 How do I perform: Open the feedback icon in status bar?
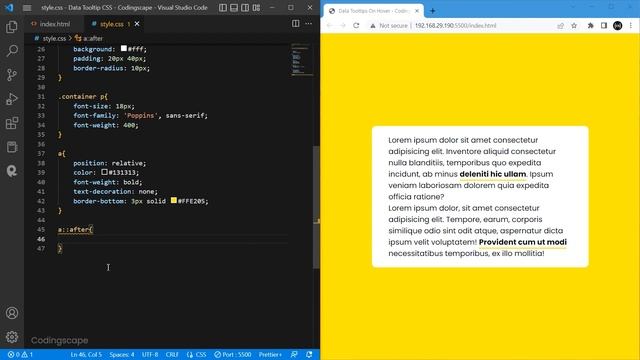[294, 354]
